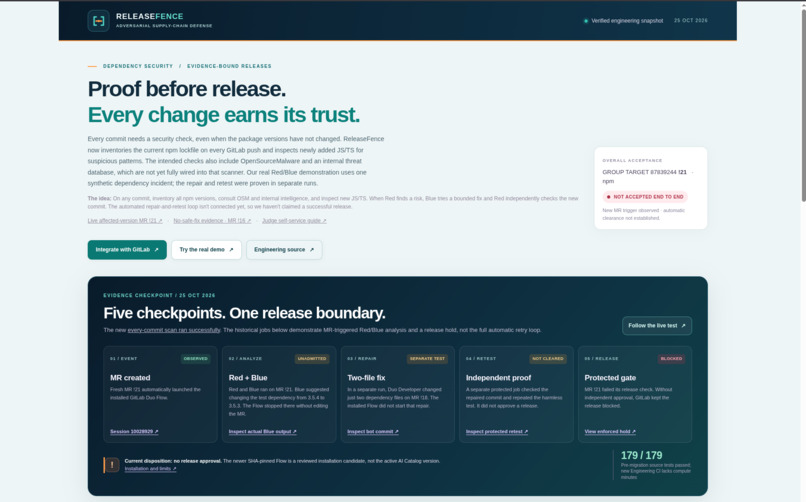Click Follow the live test button

click(656, 326)
